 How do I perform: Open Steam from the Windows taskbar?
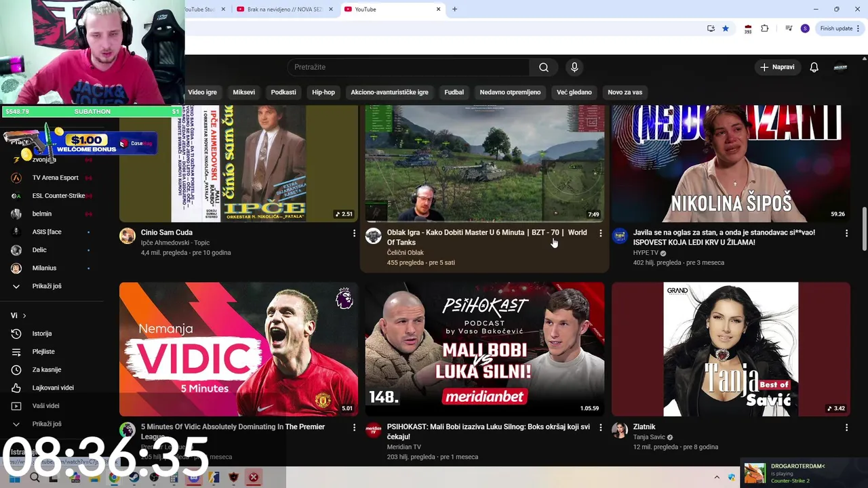click(x=134, y=477)
